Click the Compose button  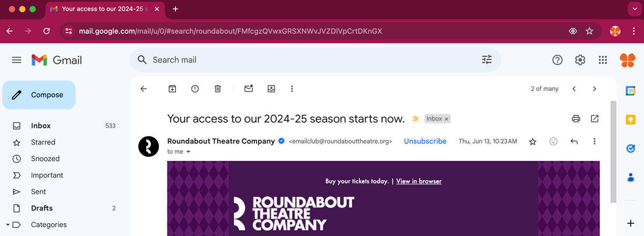tap(39, 95)
